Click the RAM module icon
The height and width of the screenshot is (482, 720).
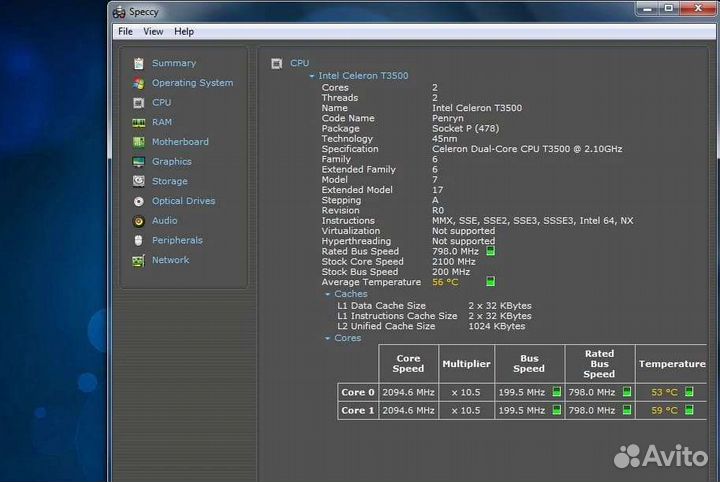pos(139,123)
